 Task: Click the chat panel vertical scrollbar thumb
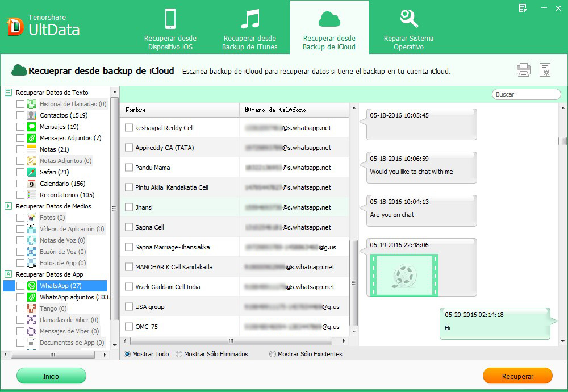coord(562,141)
